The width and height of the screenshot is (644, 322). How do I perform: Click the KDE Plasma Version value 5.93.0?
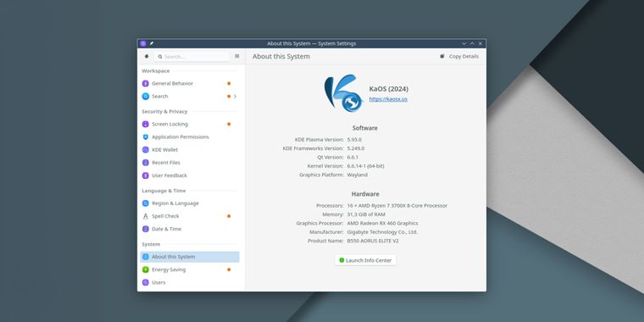coord(354,140)
